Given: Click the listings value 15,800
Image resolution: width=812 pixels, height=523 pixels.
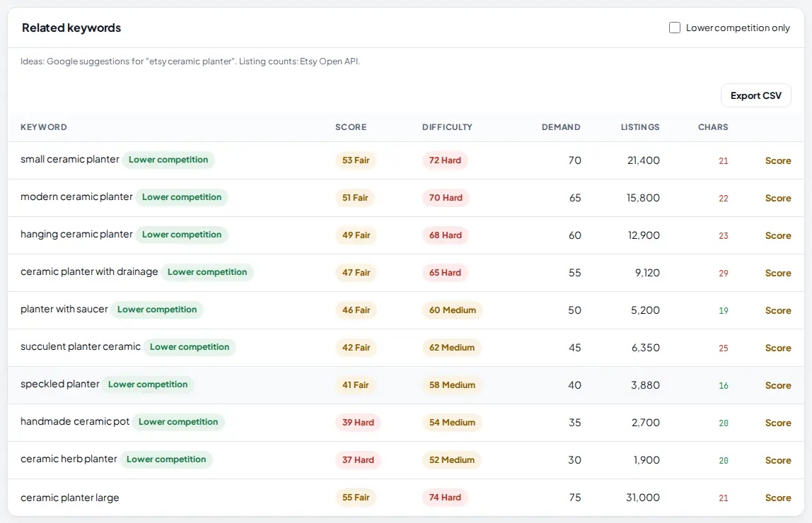Looking at the screenshot, I should pos(643,198).
